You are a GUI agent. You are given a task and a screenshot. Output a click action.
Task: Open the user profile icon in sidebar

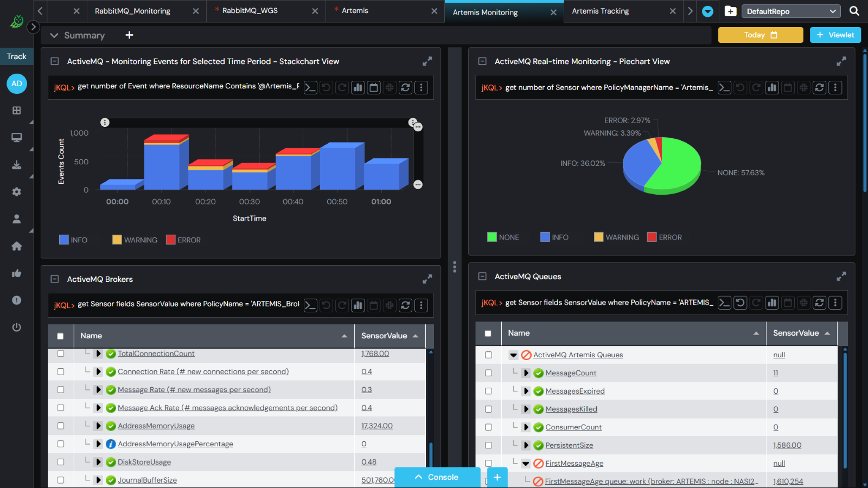point(17,219)
